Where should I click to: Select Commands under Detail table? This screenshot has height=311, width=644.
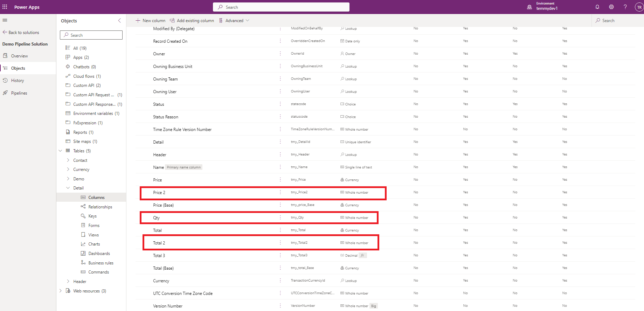click(98, 272)
